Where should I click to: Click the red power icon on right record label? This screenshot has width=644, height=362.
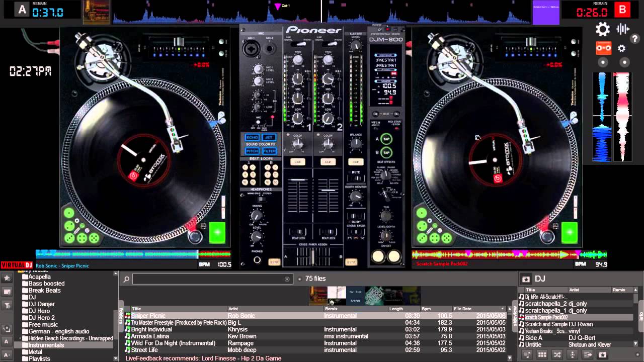point(498,178)
